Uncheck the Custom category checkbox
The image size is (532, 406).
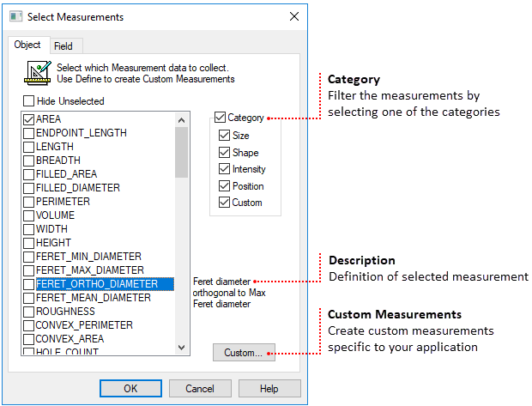click(225, 203)
